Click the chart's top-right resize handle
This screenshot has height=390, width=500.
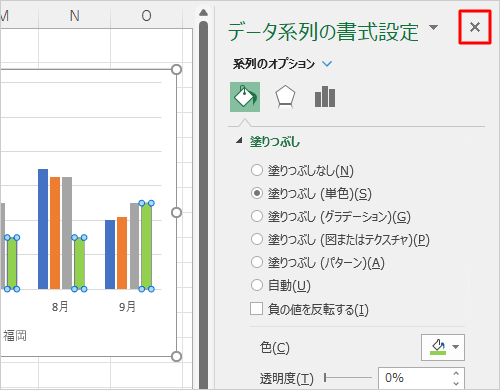click(176, 70)
